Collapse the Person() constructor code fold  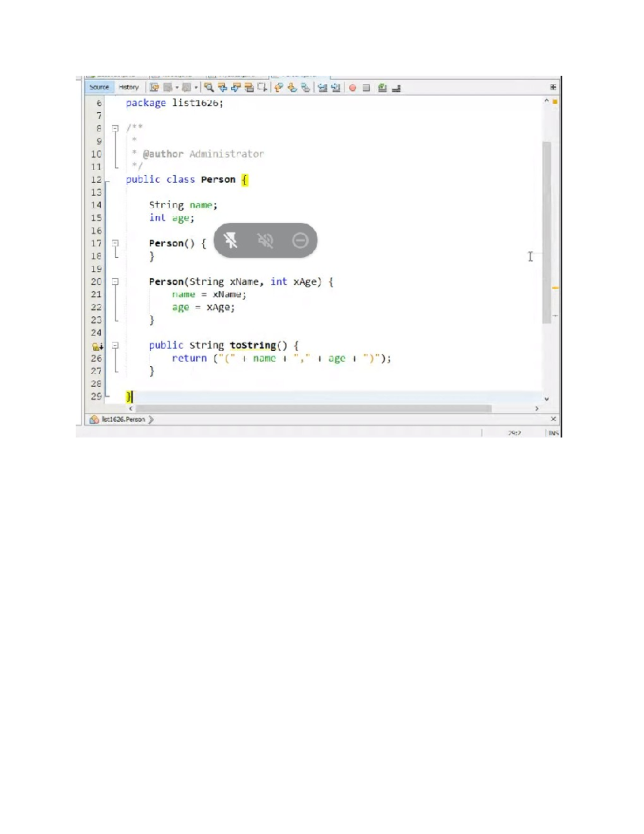pyautogui.click(x=114, y=243)
